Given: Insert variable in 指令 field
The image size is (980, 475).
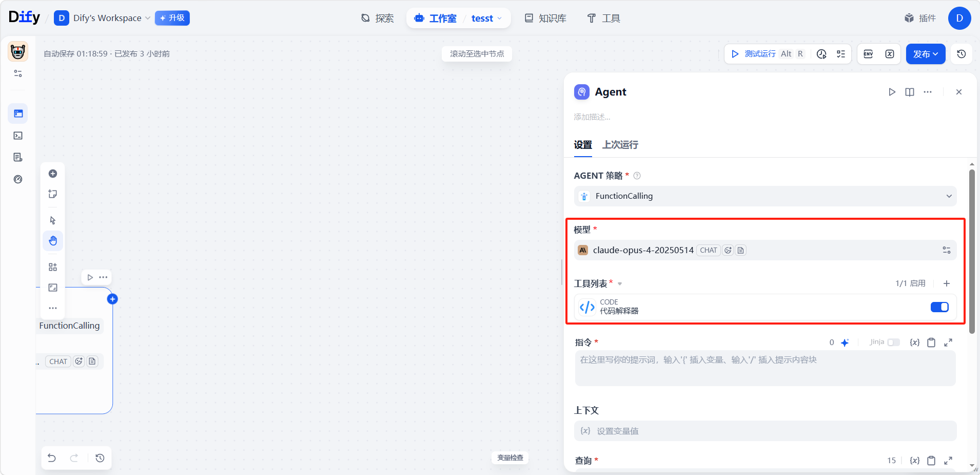Looking at the screenshot, I should point(915,343).
